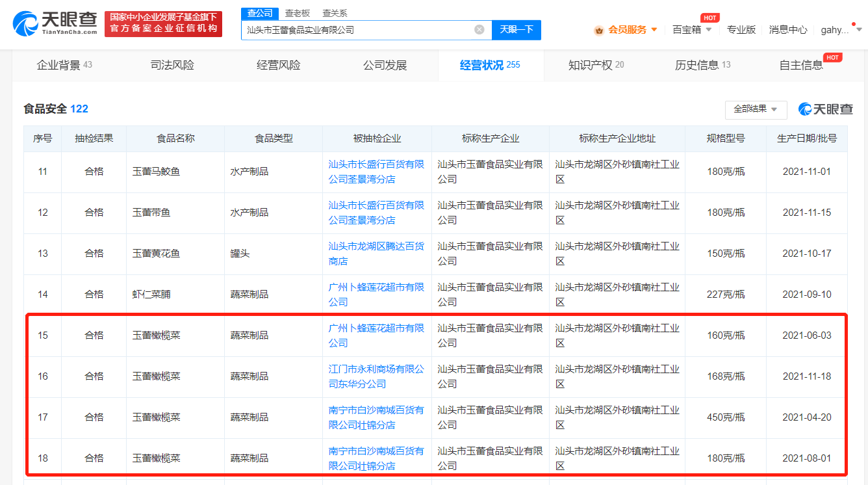The width and height of the screenshot is (868, 485).
Task: Open 汕头市龙湖区腾达百货商店 company link
Action: pyautogui.click(x=376, y=254)
